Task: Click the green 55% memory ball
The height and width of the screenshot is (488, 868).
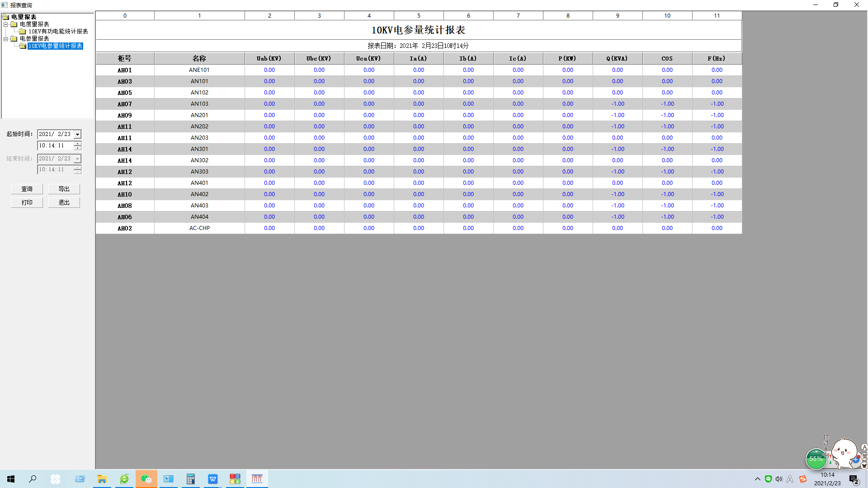Action: tap(816, 459)
